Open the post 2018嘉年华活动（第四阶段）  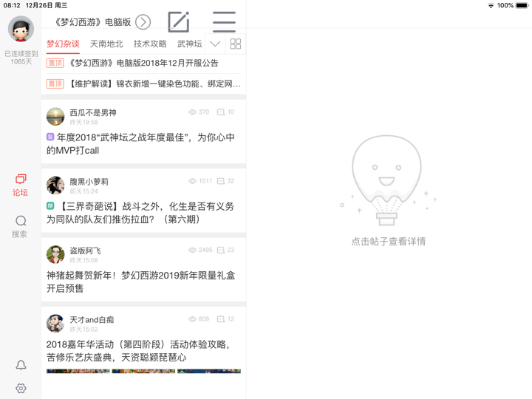[x=138, y=351]
